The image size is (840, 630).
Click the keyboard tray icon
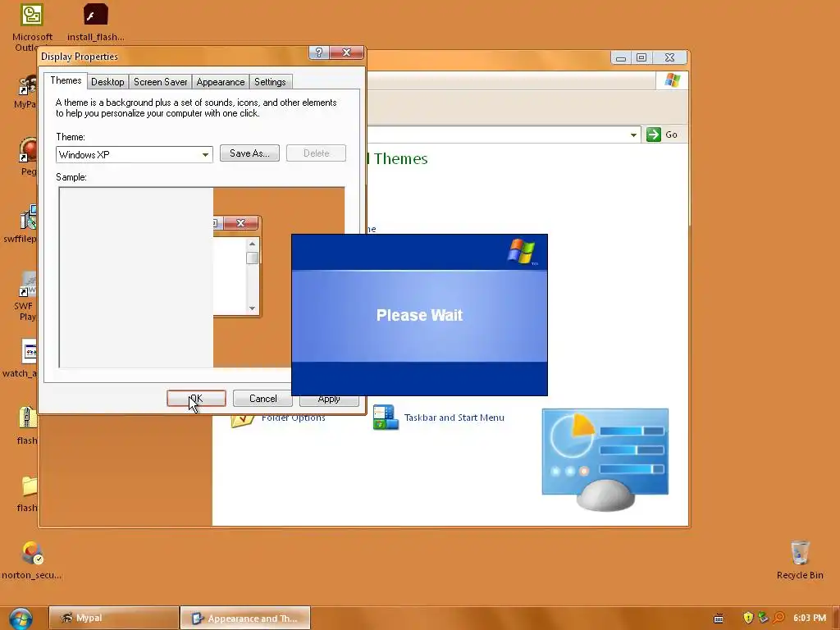tap(719, 619)
